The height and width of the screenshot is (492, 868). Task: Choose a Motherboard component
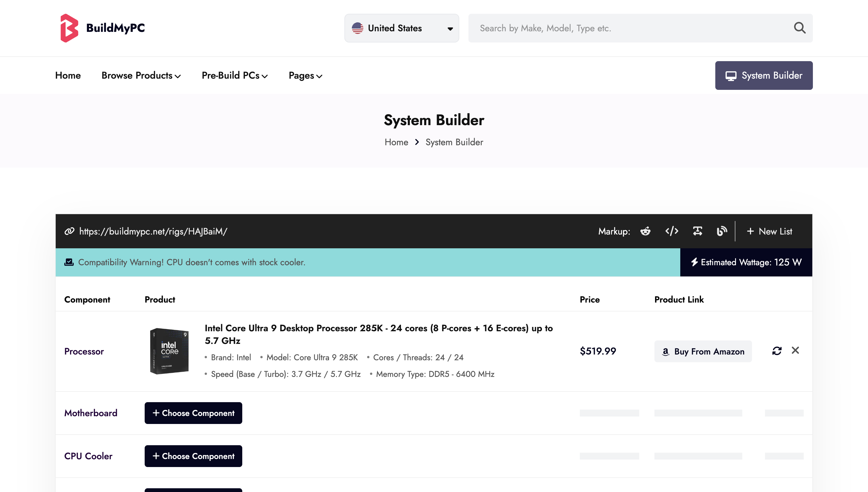pyautogui.click(x=193, y=413)
